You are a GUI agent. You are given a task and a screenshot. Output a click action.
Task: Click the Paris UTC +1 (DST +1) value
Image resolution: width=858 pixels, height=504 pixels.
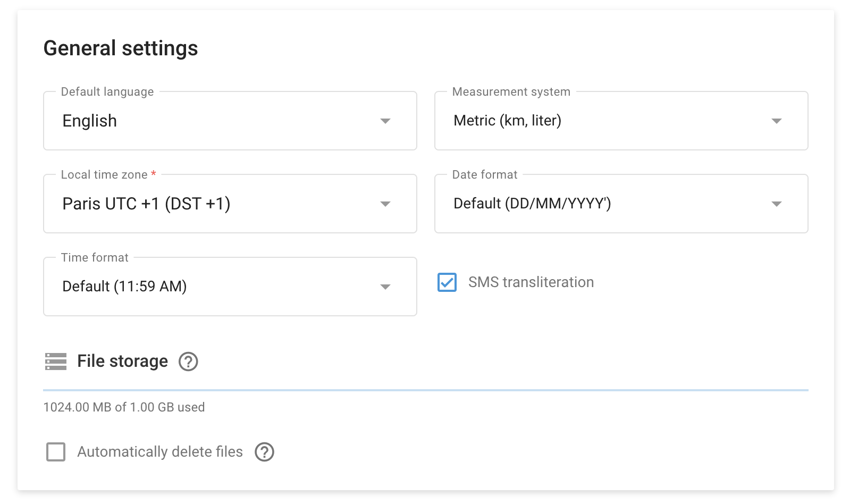click(146, 204)
